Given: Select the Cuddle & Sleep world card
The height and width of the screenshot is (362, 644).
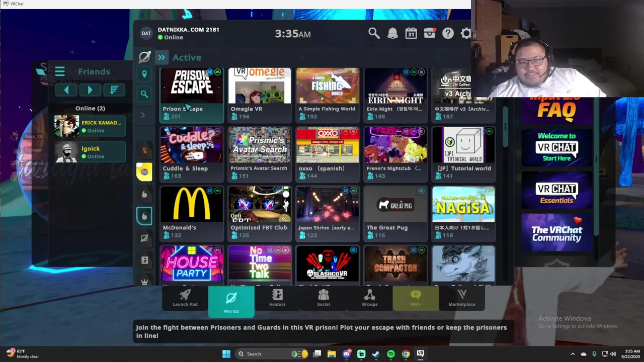Looking at the screenshot, I should click(192, 154).
